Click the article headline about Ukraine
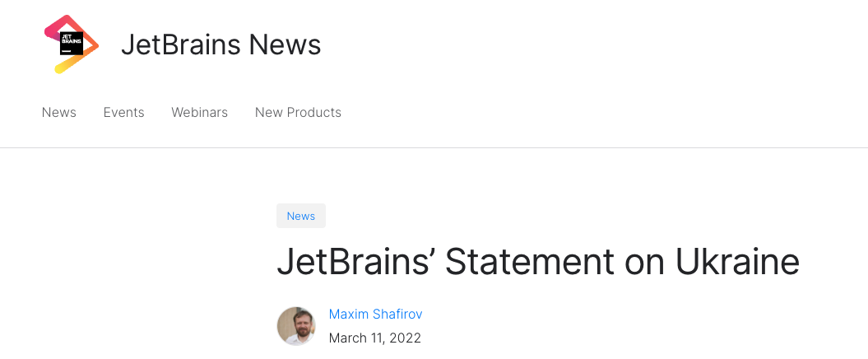This screenshot has width=868, height=359. (x=538, y=262)
